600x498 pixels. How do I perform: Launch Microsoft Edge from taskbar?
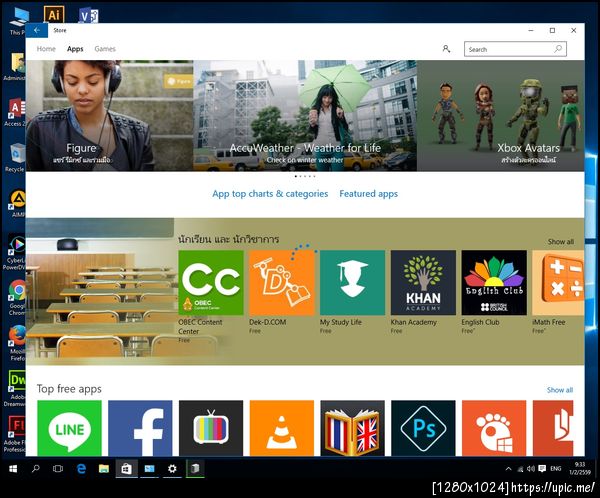(81, 469)
